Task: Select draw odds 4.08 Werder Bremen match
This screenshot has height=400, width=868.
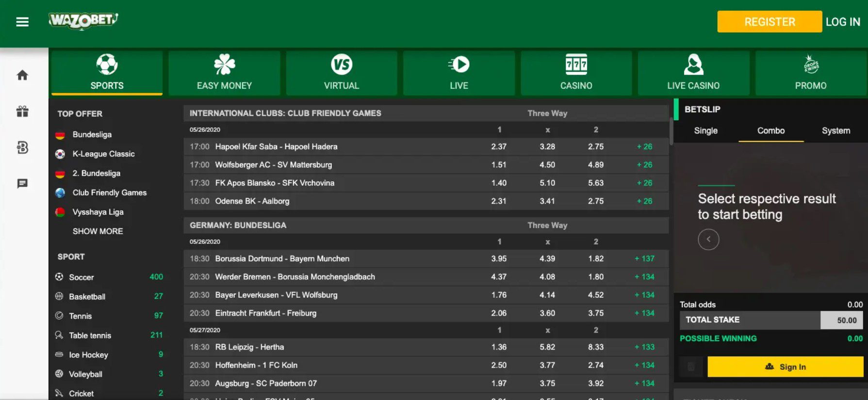Action: tap(547, 277)
